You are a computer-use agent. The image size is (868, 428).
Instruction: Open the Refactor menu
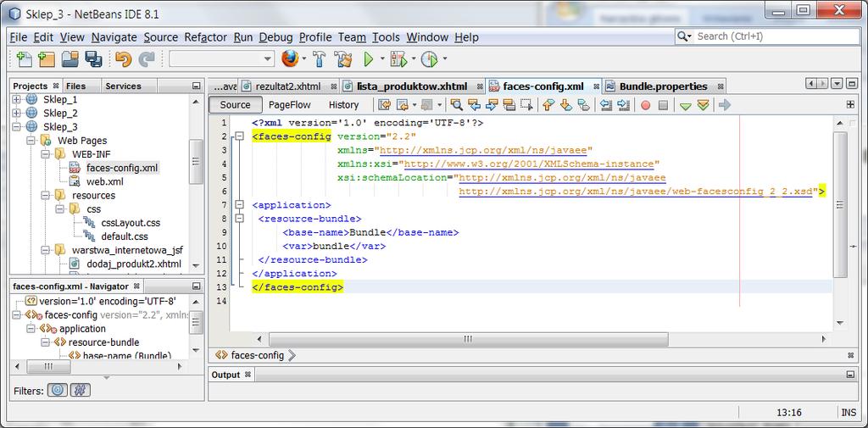[x=205, y=37]
